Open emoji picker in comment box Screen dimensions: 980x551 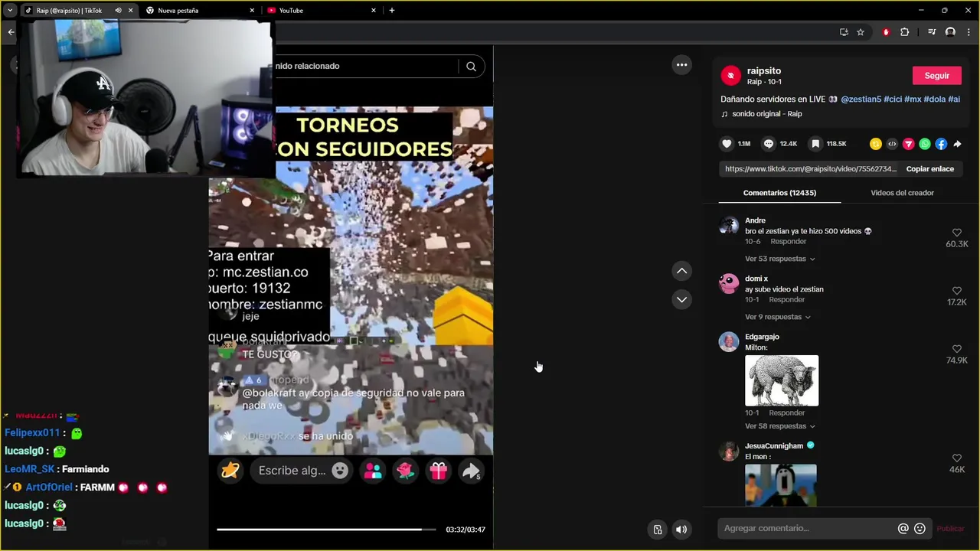pos(920,528)
